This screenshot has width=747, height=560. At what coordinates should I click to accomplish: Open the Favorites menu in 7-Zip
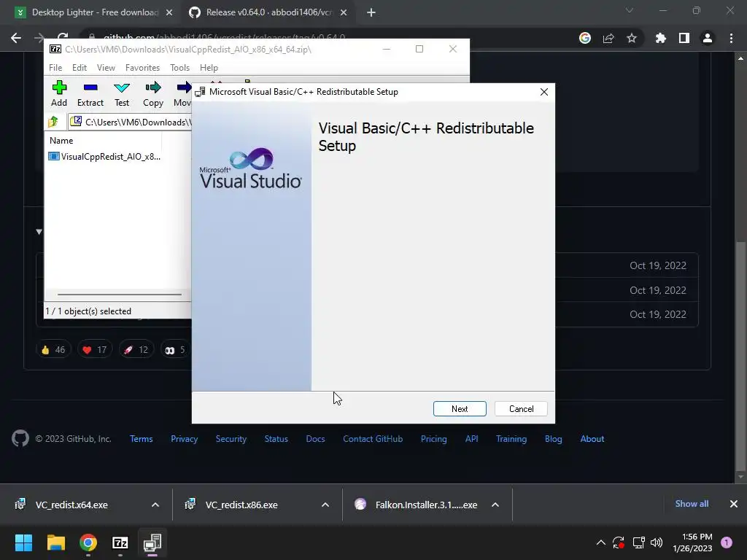[142, 68]
